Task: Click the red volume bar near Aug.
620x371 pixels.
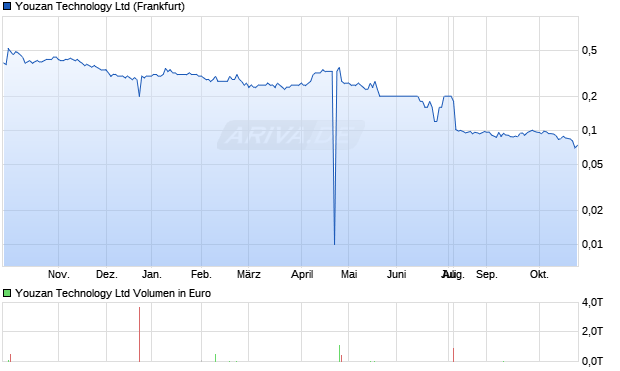Action: 454,355
